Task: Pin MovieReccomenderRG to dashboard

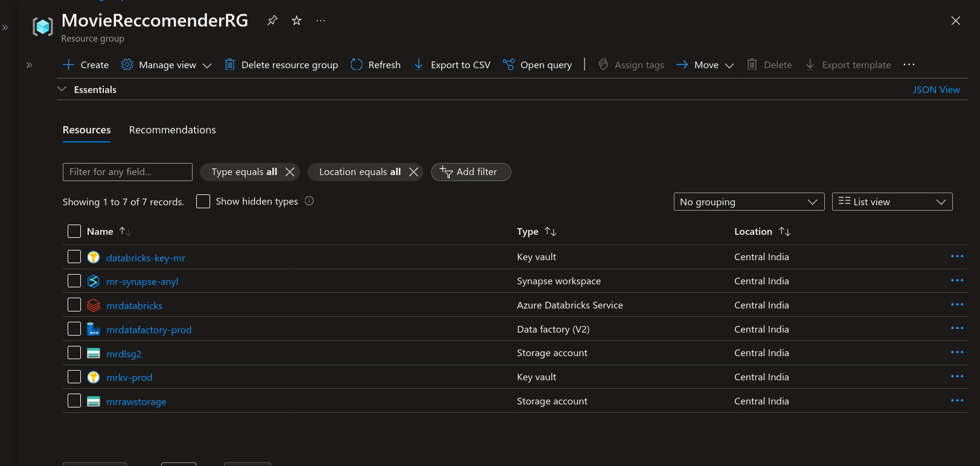Action: pos(272,21)
